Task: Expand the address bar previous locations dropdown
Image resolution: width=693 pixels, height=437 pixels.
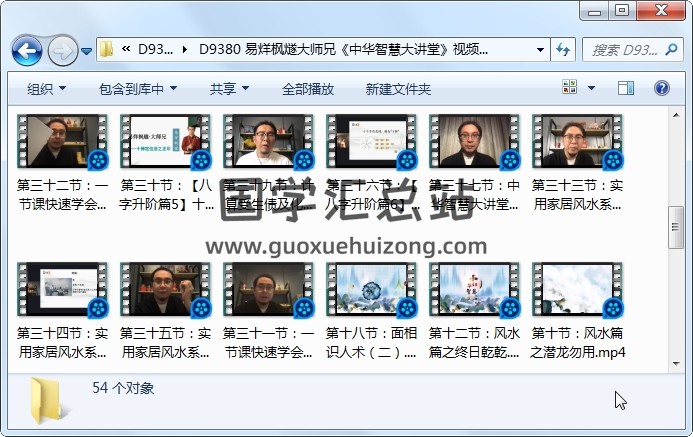Action: 540,49
